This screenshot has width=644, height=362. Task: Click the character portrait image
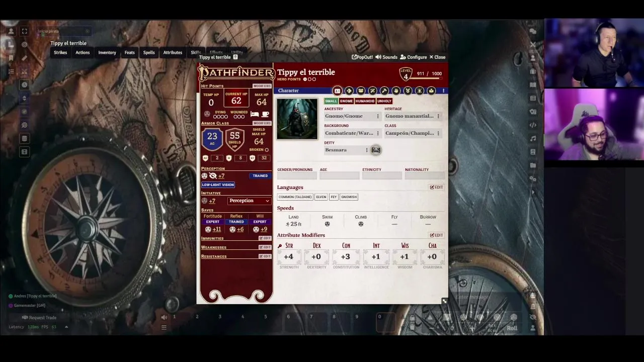coord(297,119)
